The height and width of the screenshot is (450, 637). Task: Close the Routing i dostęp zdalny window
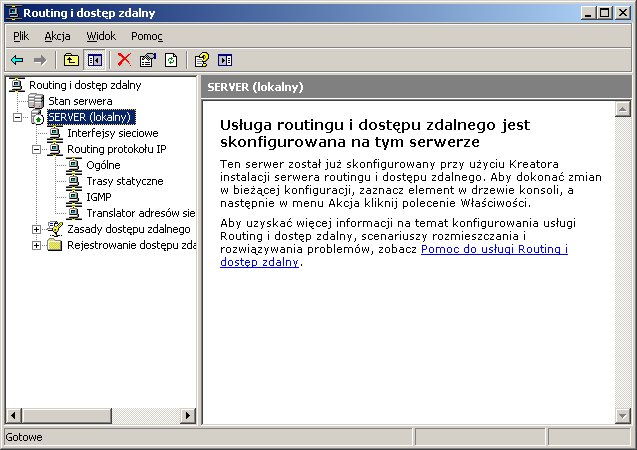click(623, 13)
